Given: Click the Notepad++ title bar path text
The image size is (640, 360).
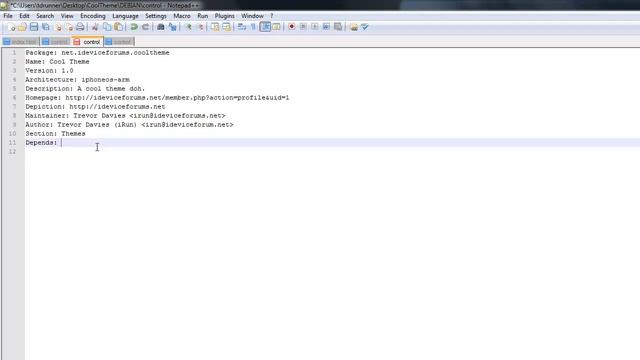Looking at the screenshot, I should click(x=104, y=5).
